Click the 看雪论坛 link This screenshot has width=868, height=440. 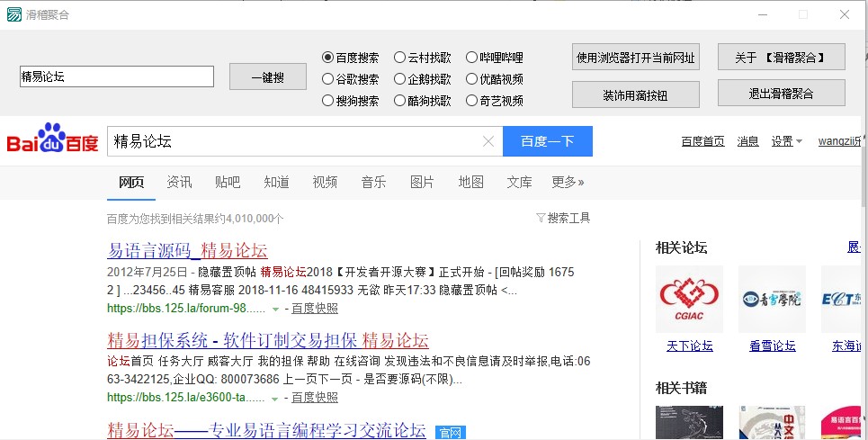click(773, 346)
